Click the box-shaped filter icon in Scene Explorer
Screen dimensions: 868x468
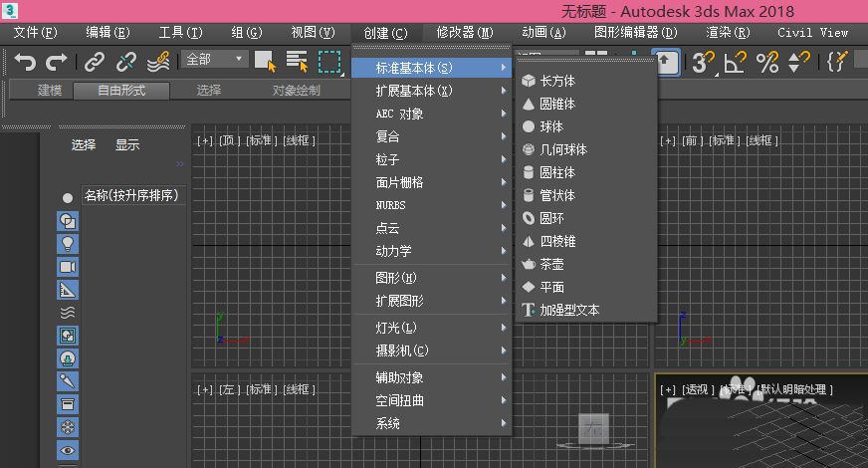tap(68, 404)
